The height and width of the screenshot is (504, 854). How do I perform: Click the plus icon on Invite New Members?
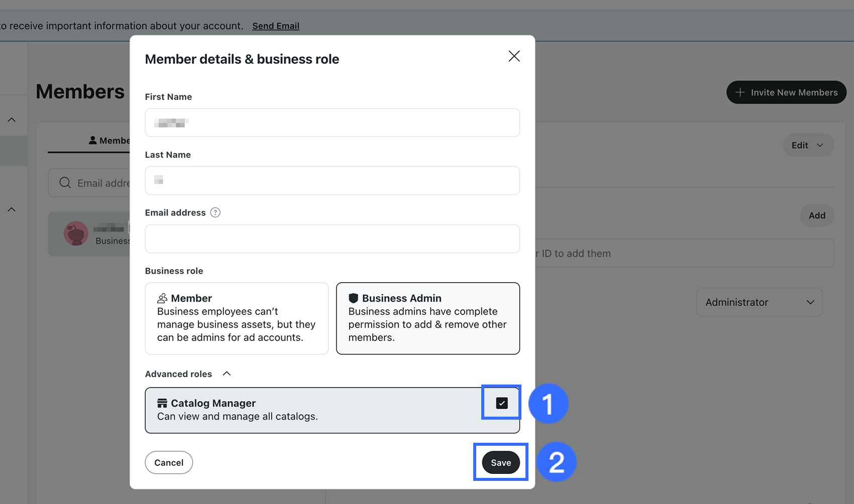click(740, 92)
